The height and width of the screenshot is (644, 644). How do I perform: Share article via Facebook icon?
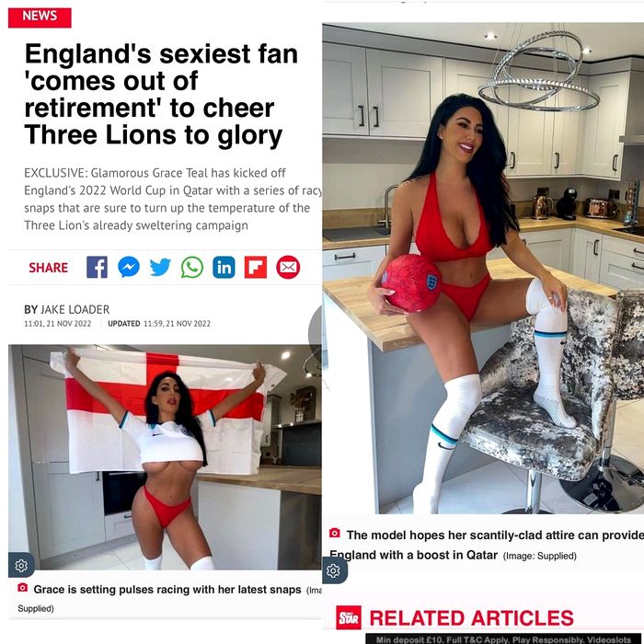point(97,268)
